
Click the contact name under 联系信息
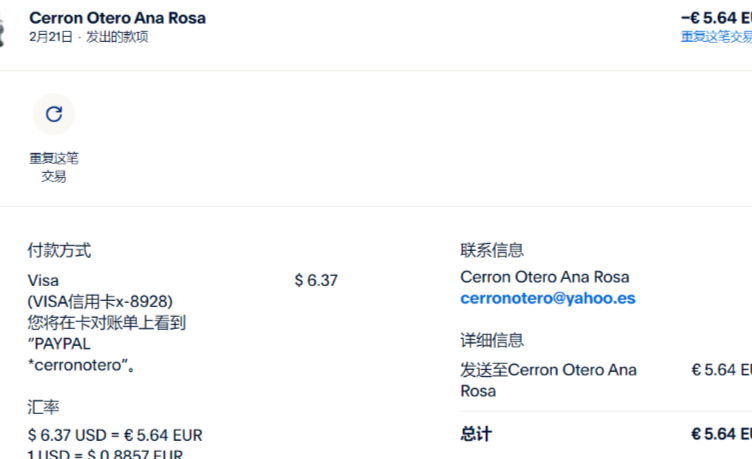(544, 277)
